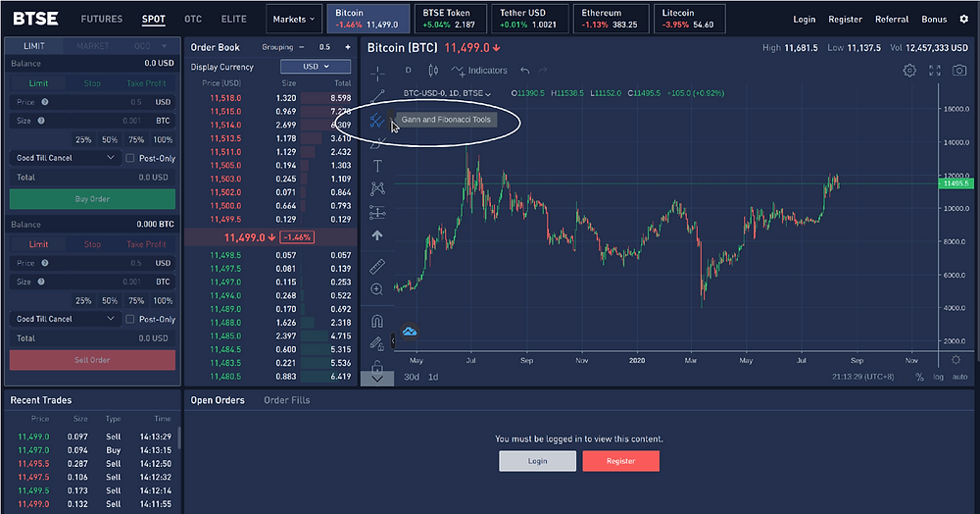The width and height of the screenshot is (980, 514).
Task: Open buy order Good Till Cancel dropdown
Action: [65, 158]
